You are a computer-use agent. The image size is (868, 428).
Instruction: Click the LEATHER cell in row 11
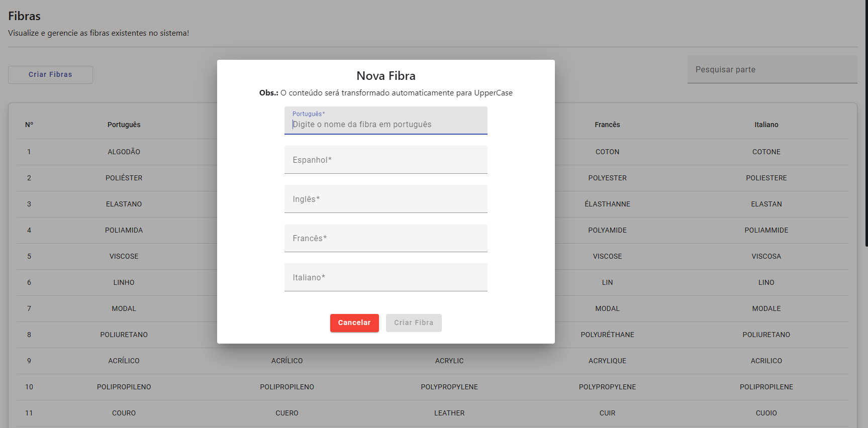tap(449, 413)
